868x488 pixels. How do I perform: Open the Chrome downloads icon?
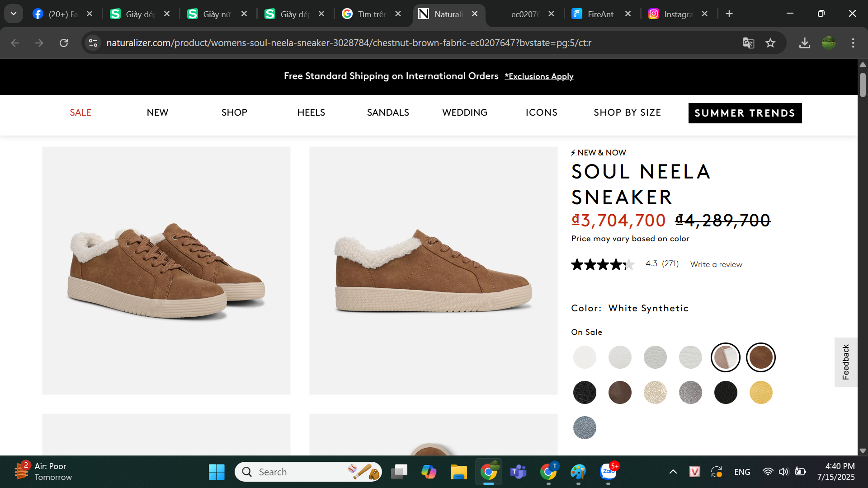click(x=804, y=43)
